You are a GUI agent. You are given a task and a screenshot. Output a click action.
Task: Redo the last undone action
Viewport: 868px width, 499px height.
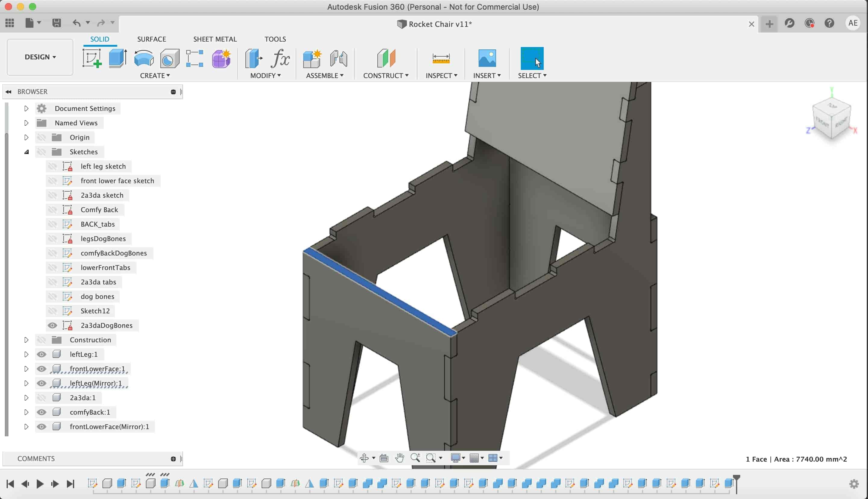point(101,23)
